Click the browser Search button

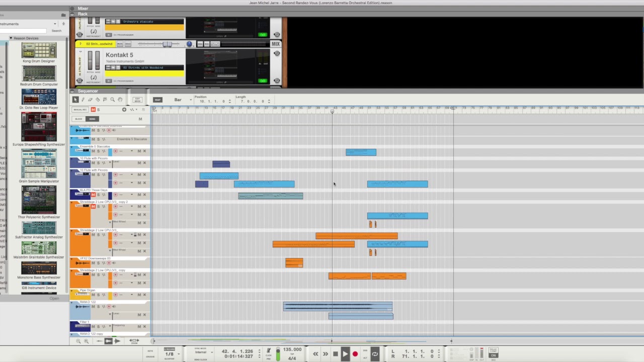click(x=56, y=31)
